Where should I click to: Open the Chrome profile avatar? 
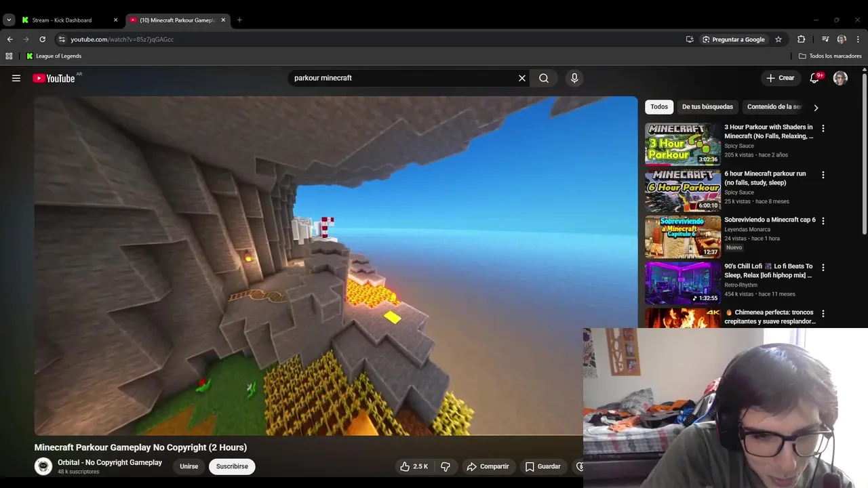(842, 39)
